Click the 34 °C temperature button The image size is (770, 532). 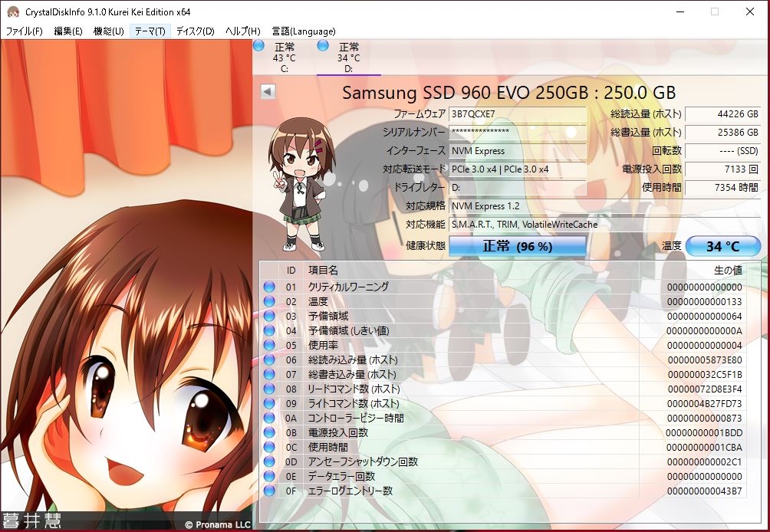[723, 246]
